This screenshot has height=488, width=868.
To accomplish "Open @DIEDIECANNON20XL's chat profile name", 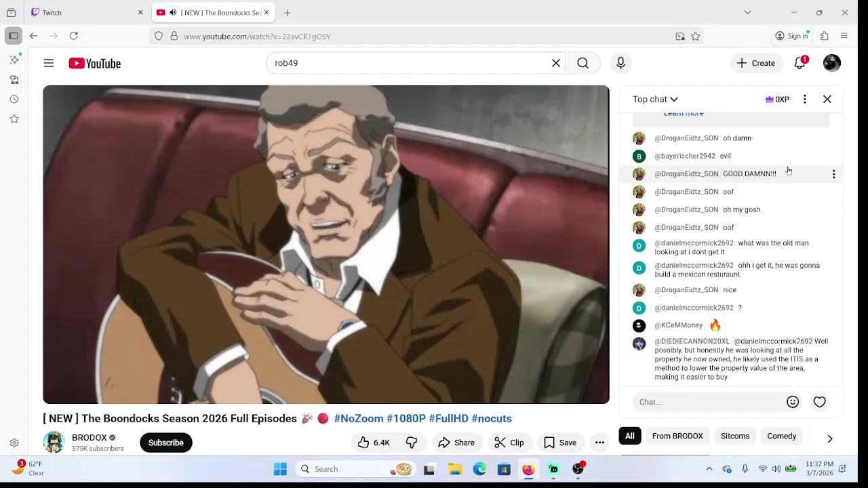I will (x=692, y=342).
